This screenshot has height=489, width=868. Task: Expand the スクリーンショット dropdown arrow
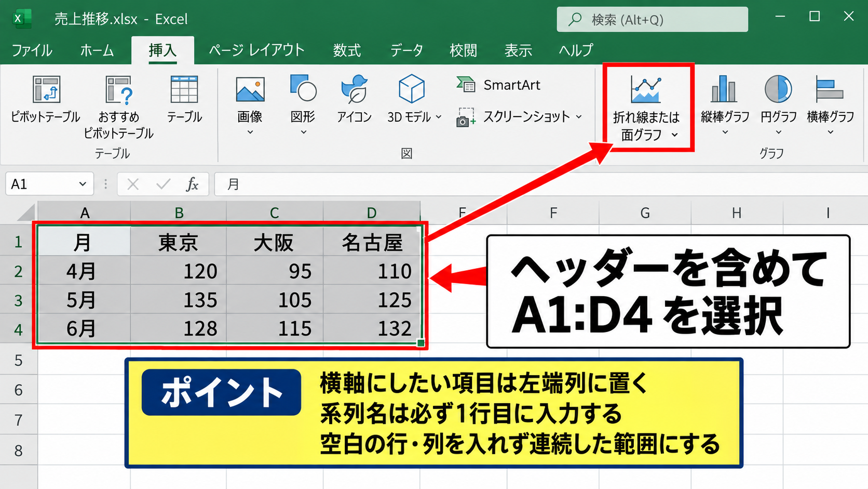[579, 117]
